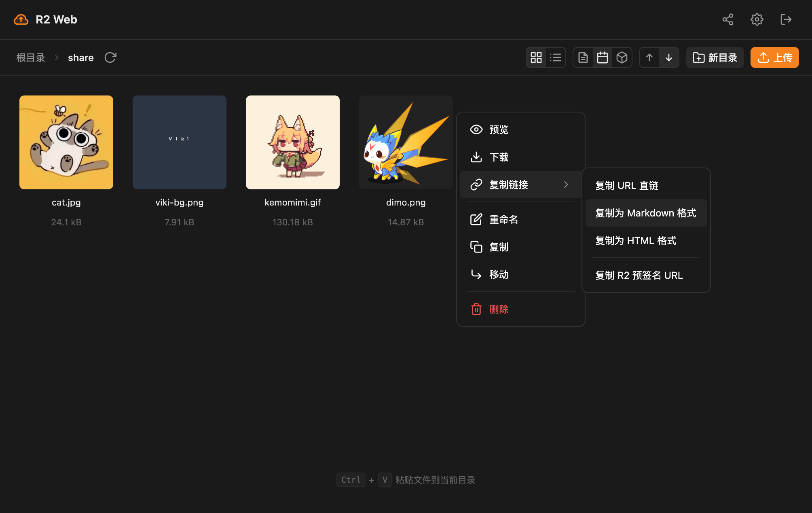This screenshot has height=513, width=812.
Task: Click the 上传 upload button
Action: tap(774, 57)
